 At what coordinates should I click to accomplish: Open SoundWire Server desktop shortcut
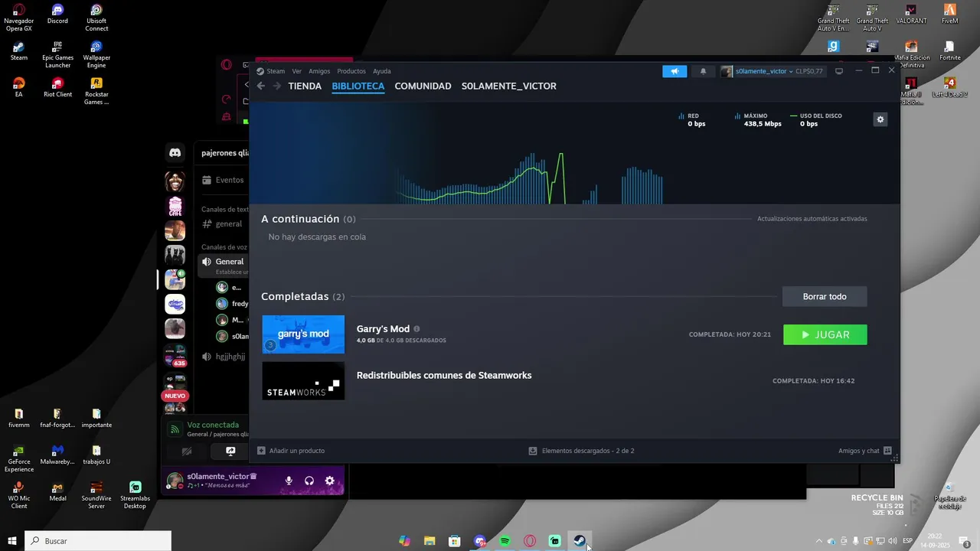tap(96, 494)
